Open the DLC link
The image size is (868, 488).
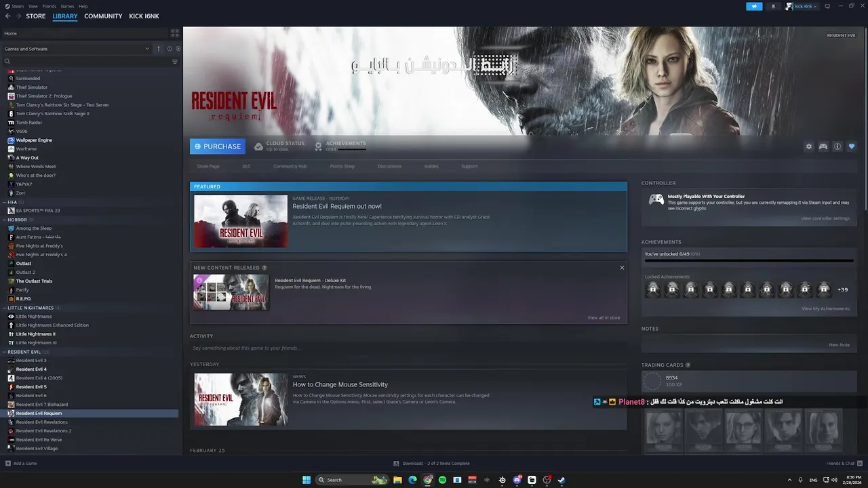[x=246, y=166]
